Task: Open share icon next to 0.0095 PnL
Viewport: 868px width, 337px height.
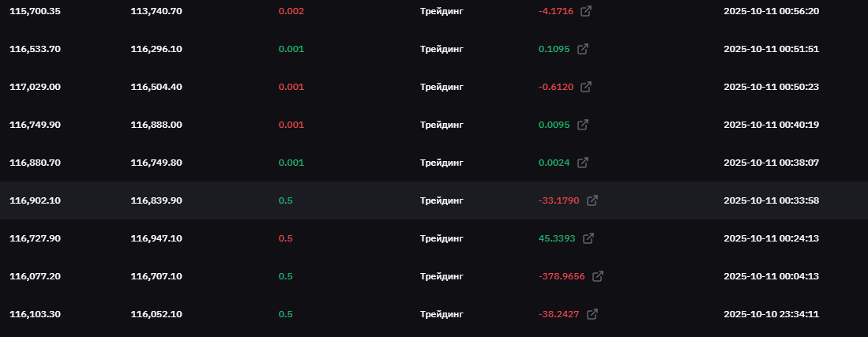Action: tap(582, 125)
